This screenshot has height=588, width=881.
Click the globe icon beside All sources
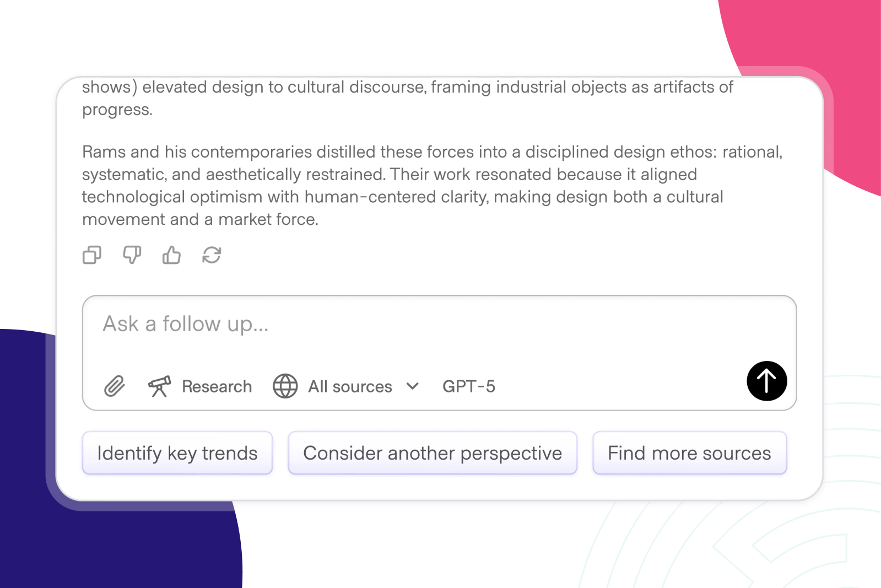(x=285, y=386)
